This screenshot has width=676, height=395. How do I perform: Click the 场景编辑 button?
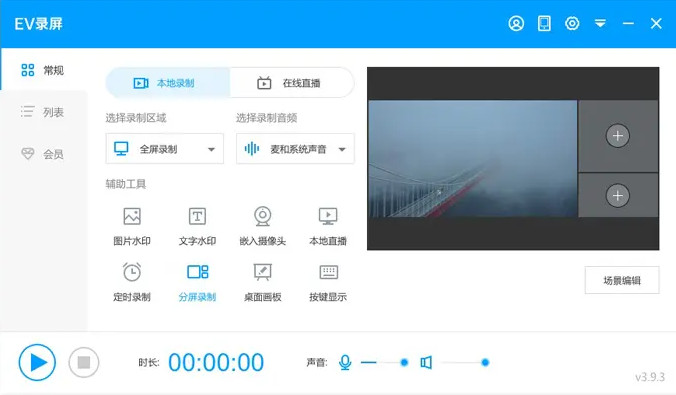[x=622, y=280]
